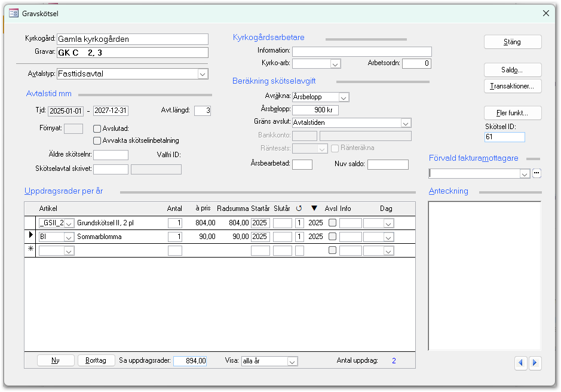Go to next record with right arrow

pos(535,363)
